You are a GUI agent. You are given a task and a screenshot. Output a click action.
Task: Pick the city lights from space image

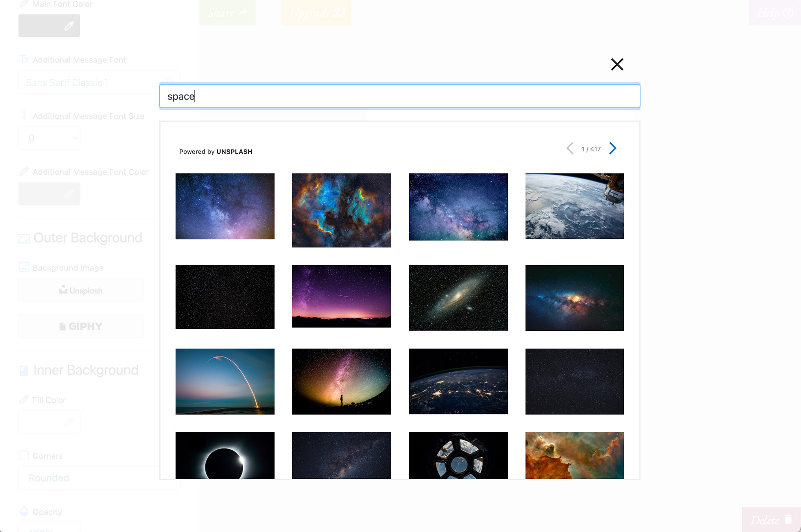click(458, 381)
